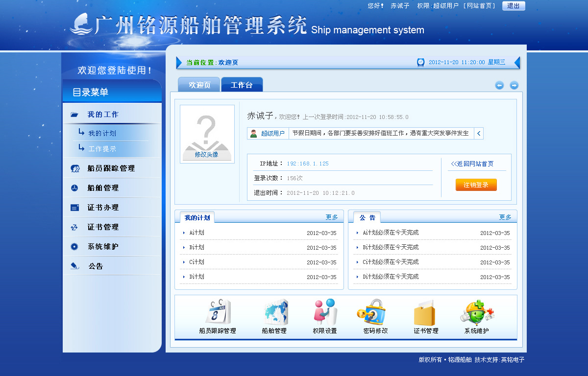Image resolution: width=588 pixels, height=376 pixels.
Task: Click the 超级用户 person icon
Action: pyautogui.click(x=253, y=133)
